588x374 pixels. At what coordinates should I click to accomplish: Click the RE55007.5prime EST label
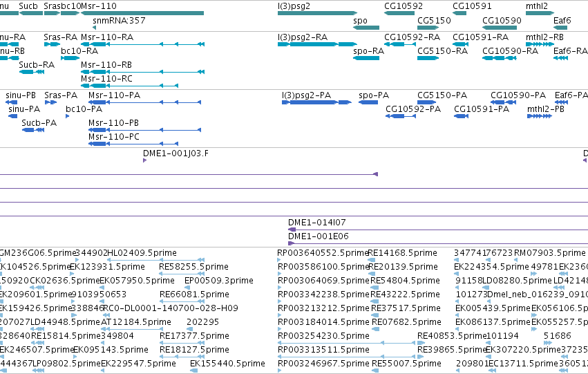click(x=406, y=364)
